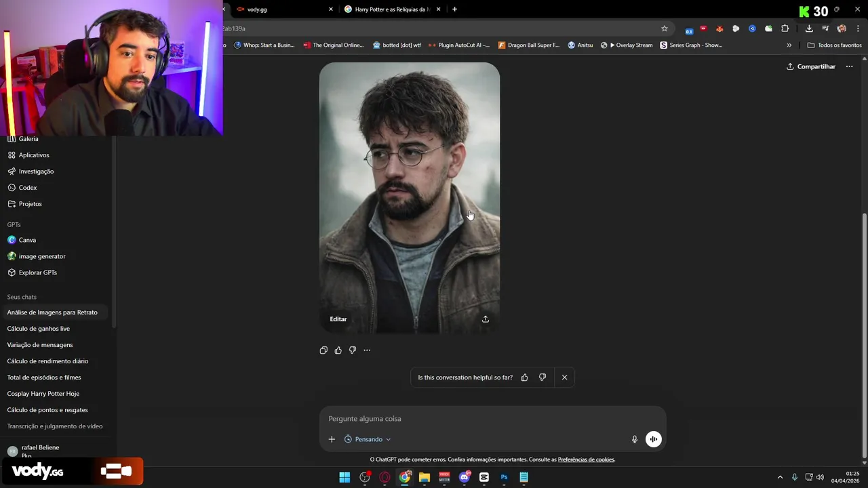
Task: Open the Chrome profile avatar
Action: [842, 28]
